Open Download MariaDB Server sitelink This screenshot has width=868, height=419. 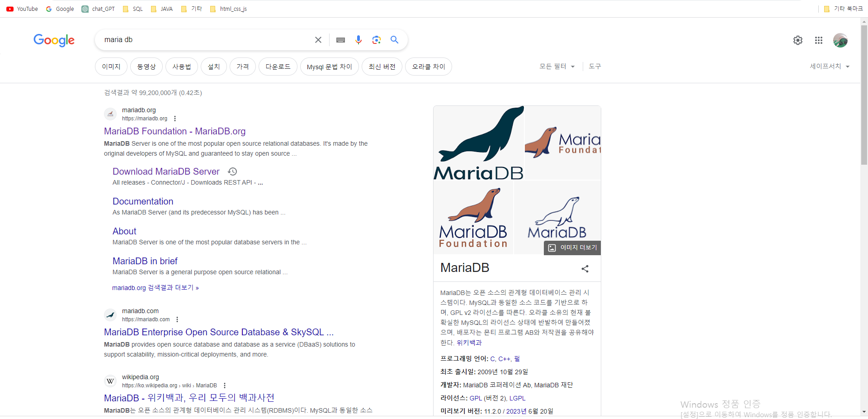(166, 171)
